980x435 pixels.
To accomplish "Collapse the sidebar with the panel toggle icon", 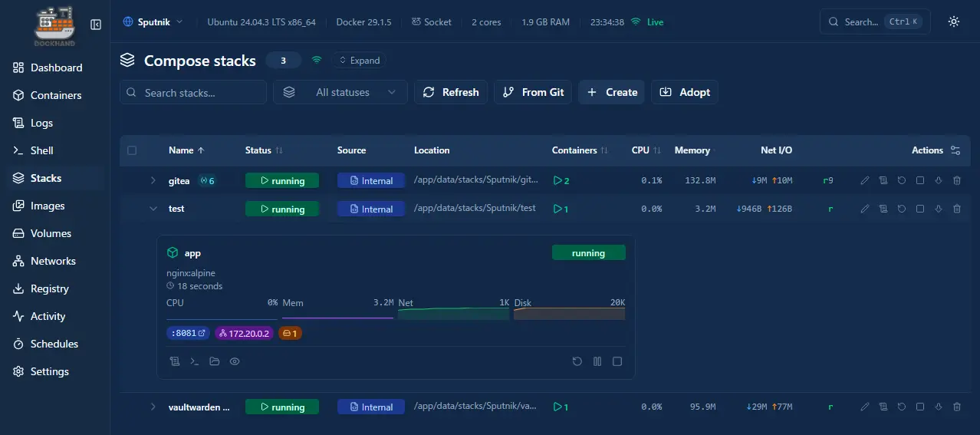I will [96, 25].
